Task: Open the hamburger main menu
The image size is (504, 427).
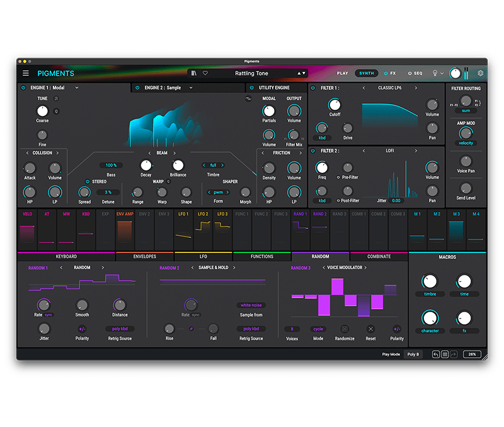Action: [x=26, y=73]
